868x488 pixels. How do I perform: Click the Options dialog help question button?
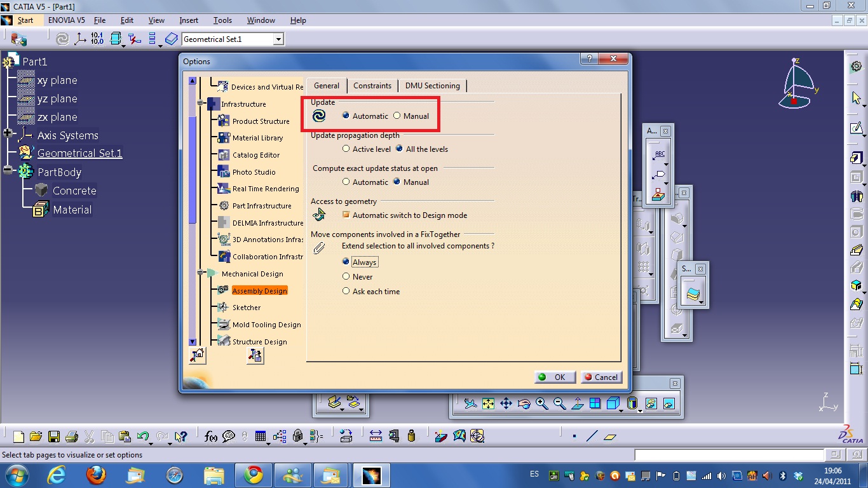[x=589, y=58]
